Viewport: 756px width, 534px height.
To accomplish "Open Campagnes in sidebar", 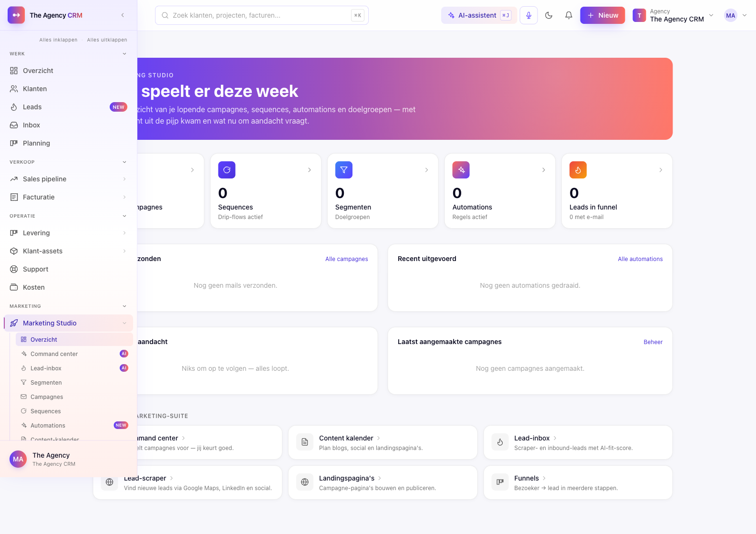I will 74,397.
